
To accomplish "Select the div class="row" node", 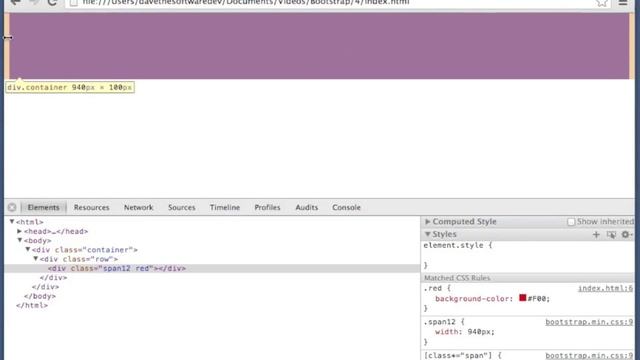I will pyautogui.click(x=79, y=259).
